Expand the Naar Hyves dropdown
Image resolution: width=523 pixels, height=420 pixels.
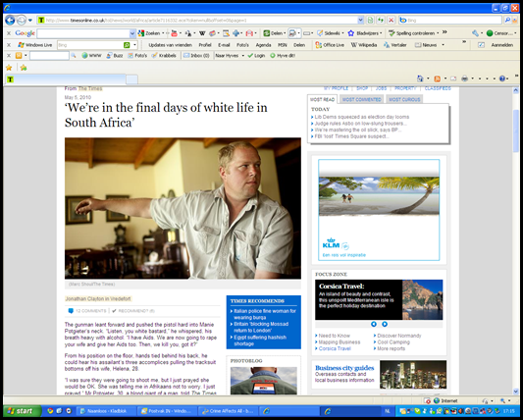[243, 56]
